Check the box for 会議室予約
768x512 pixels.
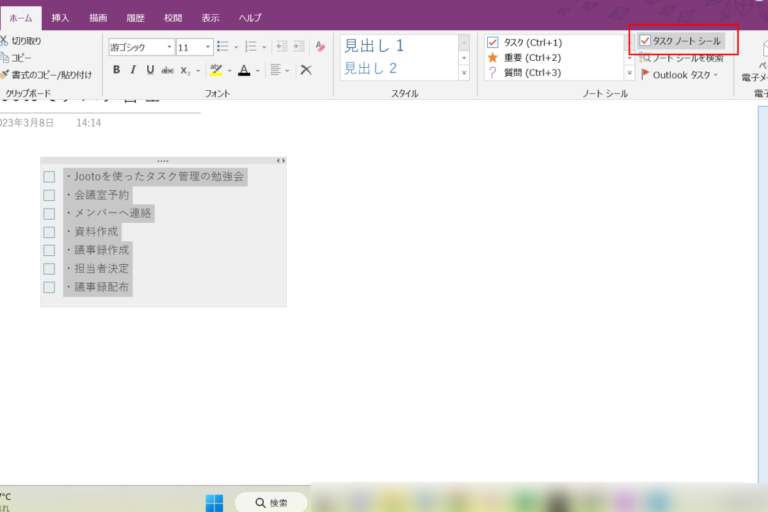coord(49,195)
